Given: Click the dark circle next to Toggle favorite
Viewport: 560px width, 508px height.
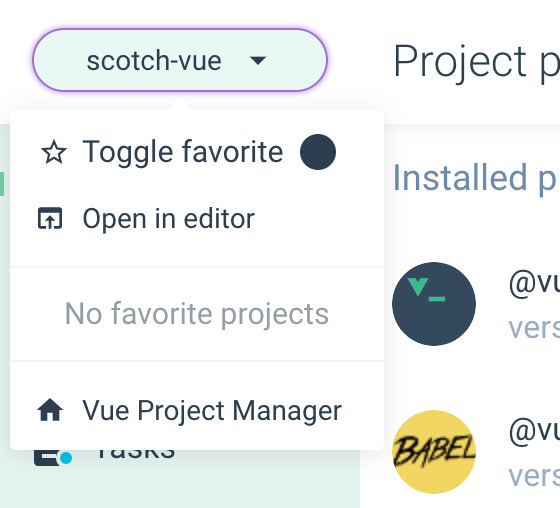Looking at the screenshot, I should (x=318, y=152).
